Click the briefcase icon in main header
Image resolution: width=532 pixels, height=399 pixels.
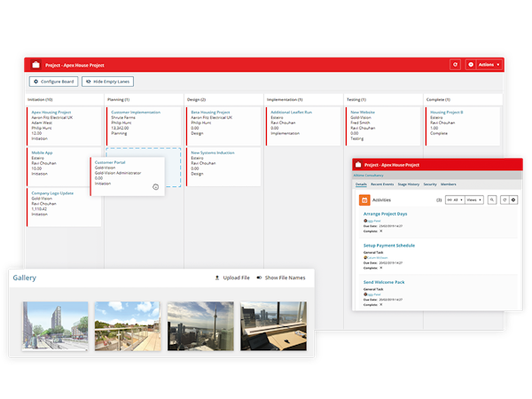pyautogui.click(x=35, y=65)
